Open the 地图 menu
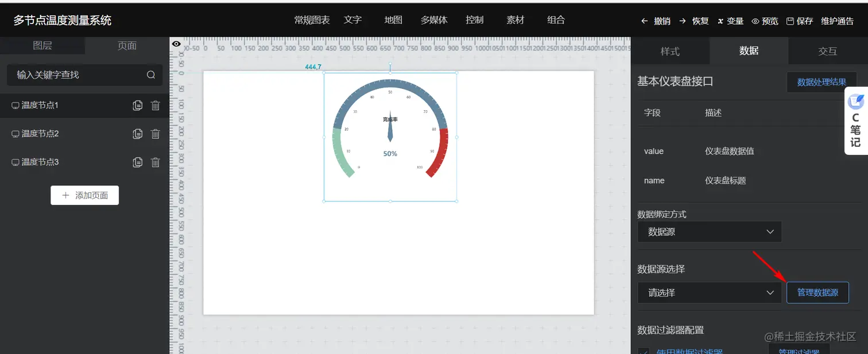Image resolution: width=868 pixels, height=354 pixels. click(393, 20)
